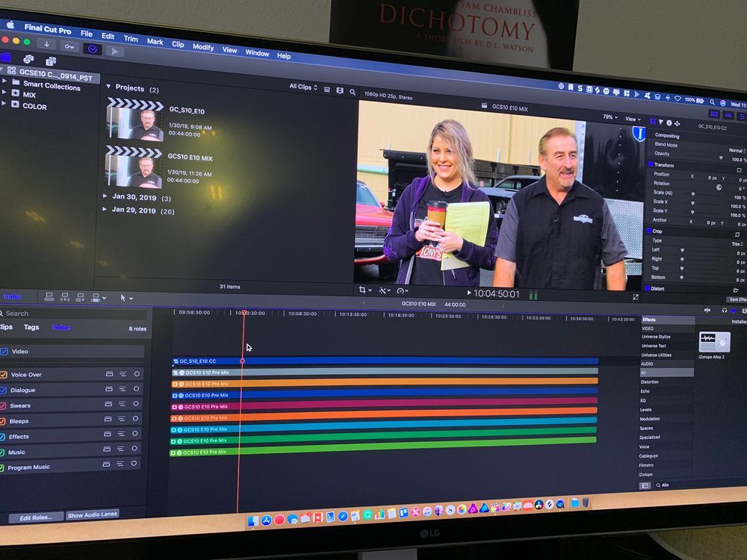Open the select tool arrow dropdown
747x560 pixels.
tap(127, 298)
